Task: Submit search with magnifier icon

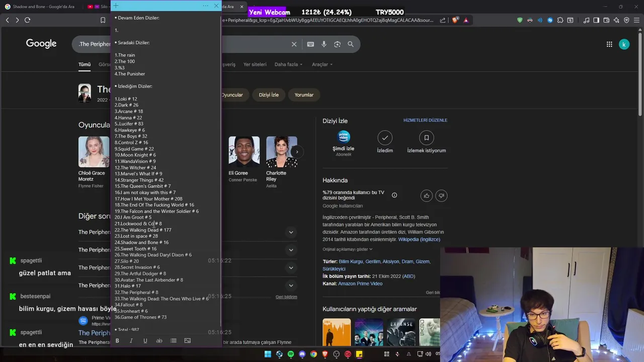Action: pyautogui.click(x=351, y=44)
